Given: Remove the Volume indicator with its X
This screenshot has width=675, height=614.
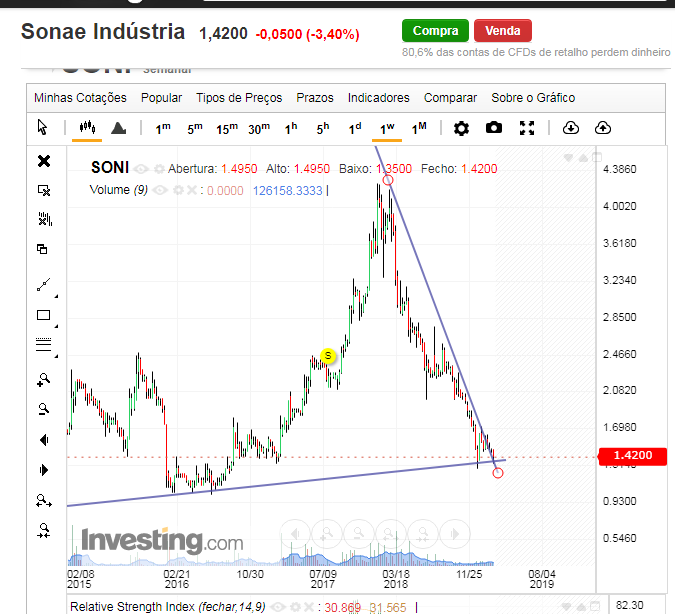Looking at the screenshot, I should (x=192, y=190).
